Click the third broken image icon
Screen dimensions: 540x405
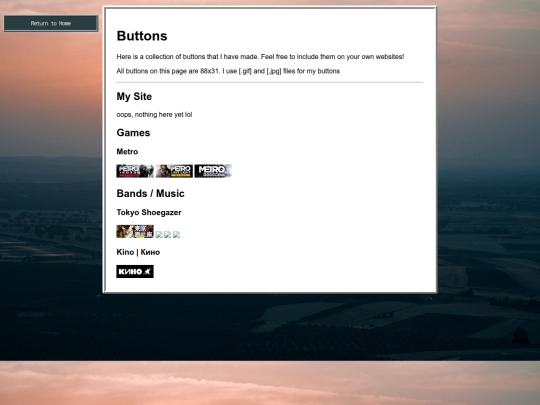176,235
